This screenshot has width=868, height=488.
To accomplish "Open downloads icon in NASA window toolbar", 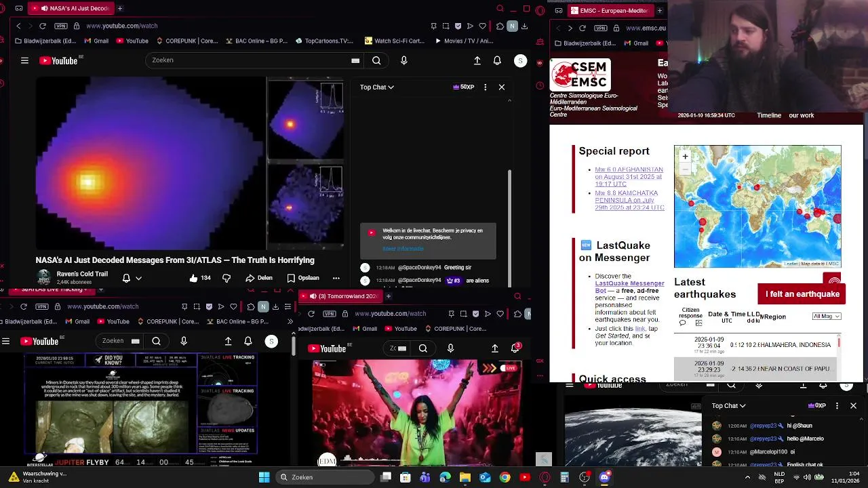I will [525, 26].
